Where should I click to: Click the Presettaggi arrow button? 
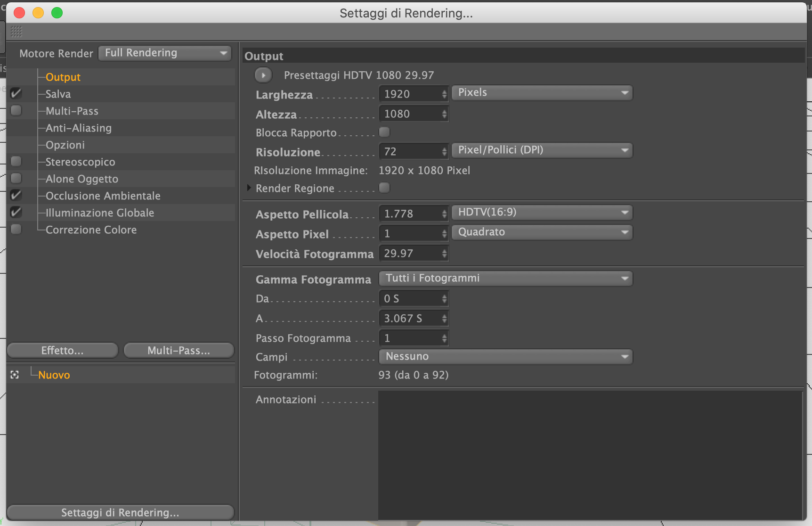pos(263,75)
